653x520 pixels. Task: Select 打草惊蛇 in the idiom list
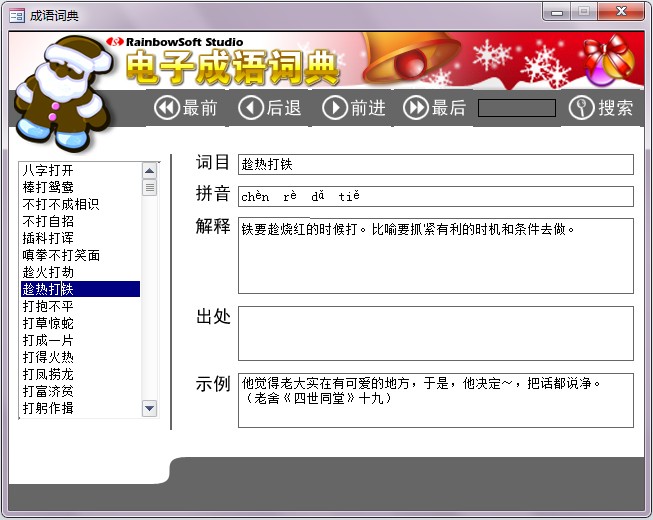[80, 323]
